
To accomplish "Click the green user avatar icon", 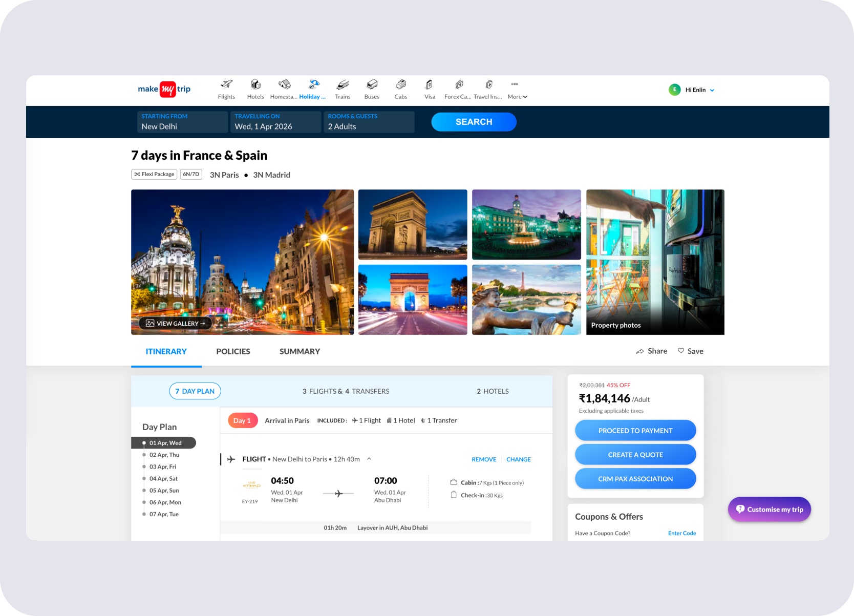I will 674,90.
